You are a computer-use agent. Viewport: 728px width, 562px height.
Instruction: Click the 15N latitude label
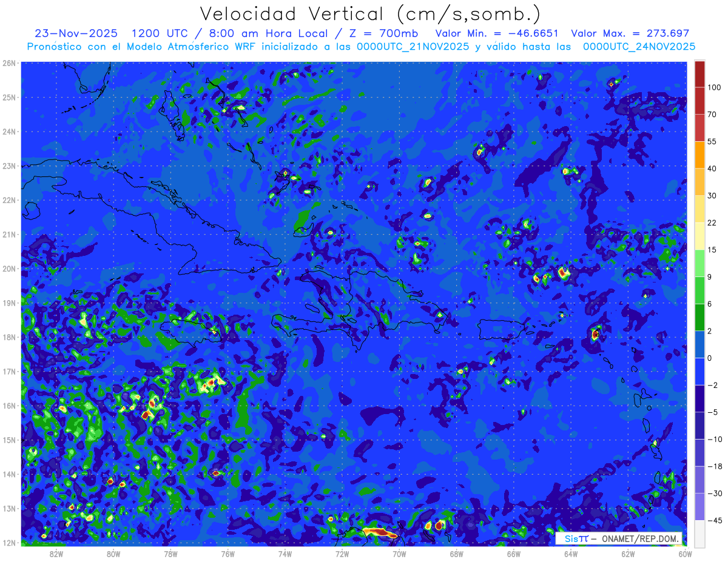point(8,440)
